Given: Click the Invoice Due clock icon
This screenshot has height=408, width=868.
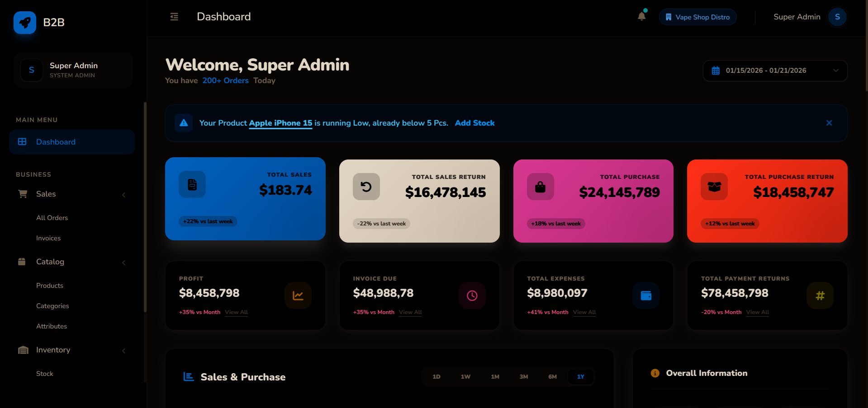Looking at the screenshot, I should 472,295.
